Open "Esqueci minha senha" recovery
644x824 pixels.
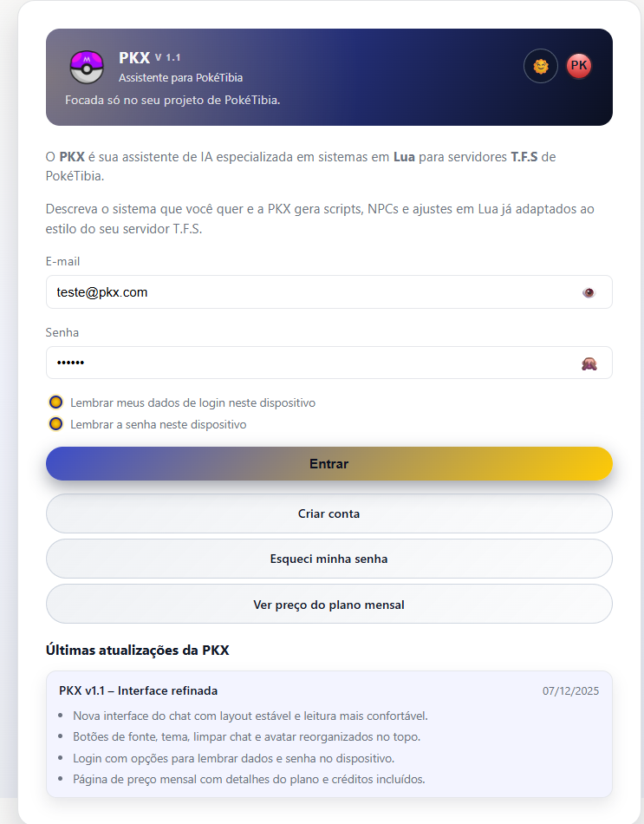pos(329,559)
